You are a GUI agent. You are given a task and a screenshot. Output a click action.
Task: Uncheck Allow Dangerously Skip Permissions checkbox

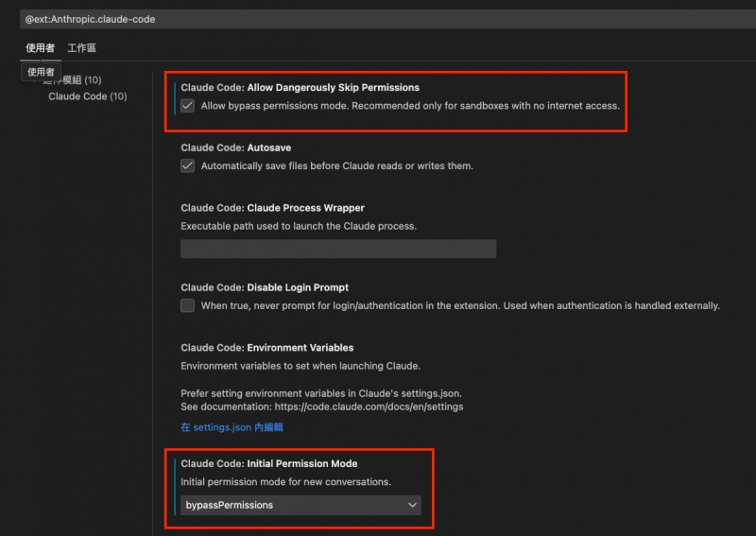tap(187, 106)
